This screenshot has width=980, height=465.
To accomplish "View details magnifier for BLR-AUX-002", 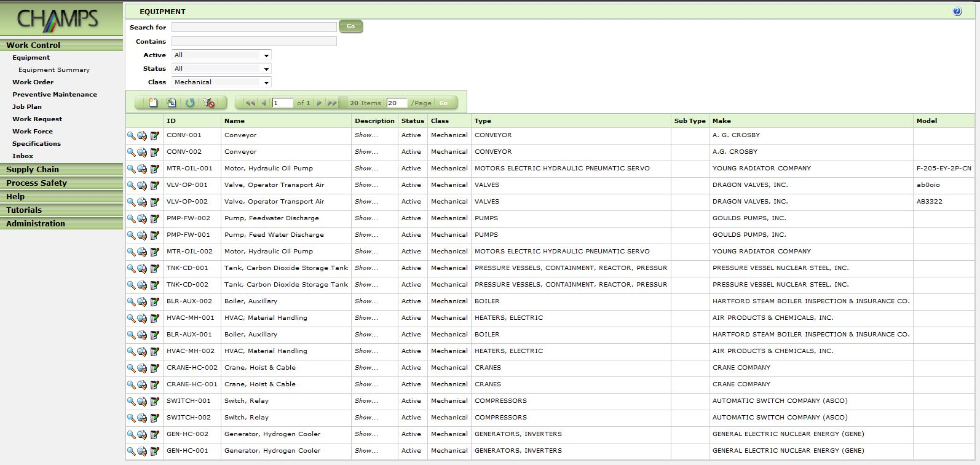I will pos(131,301).
